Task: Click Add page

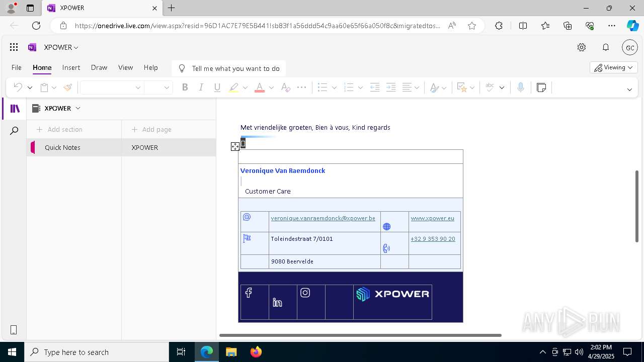Action: click(151, 129)
